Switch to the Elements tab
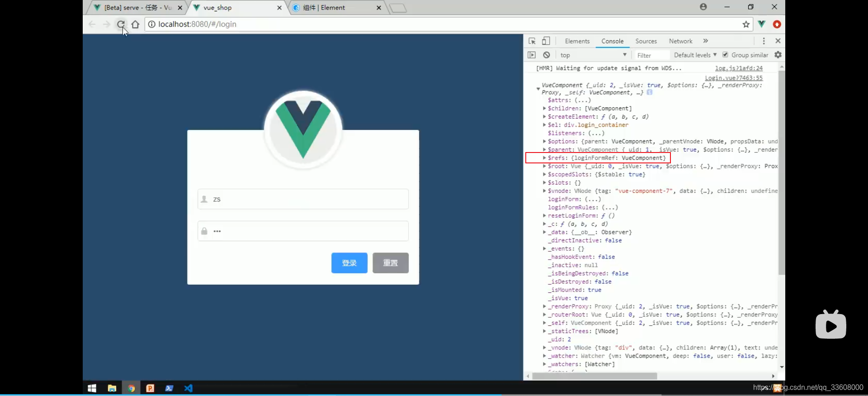 pos(577,41)
